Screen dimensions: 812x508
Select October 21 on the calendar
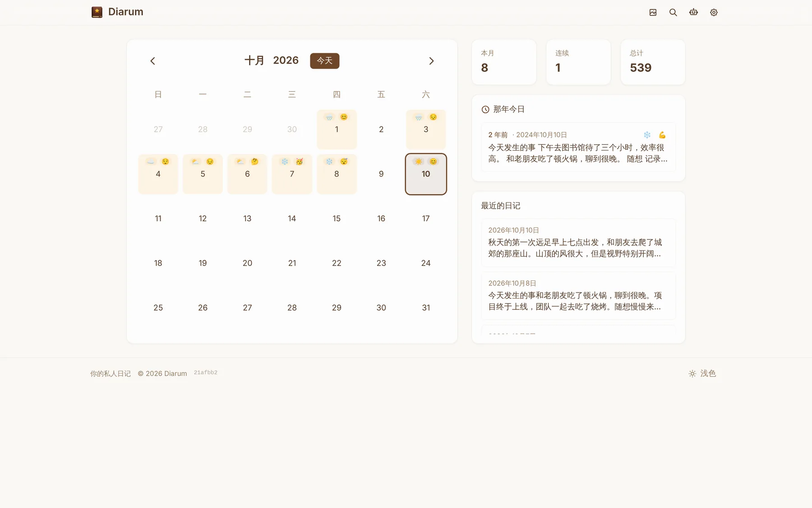(x=292, y=263)
